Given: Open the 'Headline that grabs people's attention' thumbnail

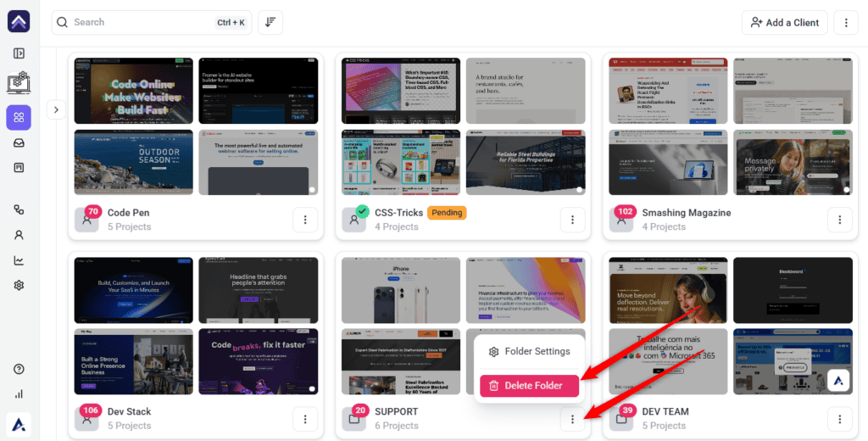Looking at the screenshot, I should (x=258, y=290).
